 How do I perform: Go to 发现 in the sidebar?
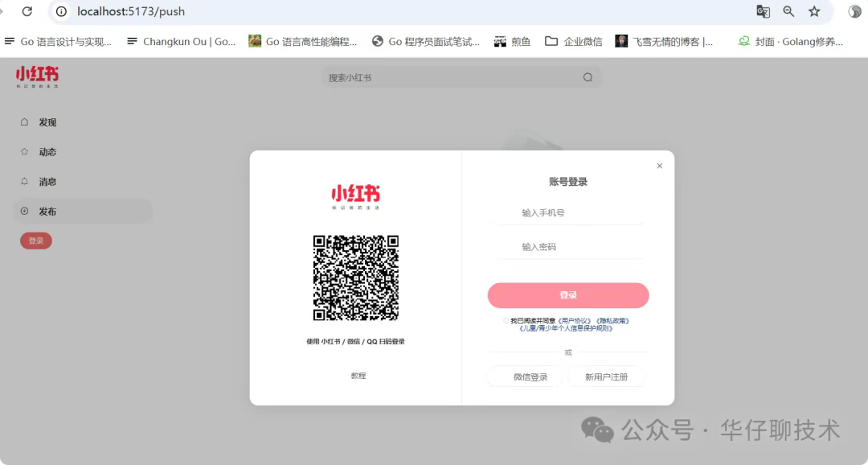[x=82, y=122]
